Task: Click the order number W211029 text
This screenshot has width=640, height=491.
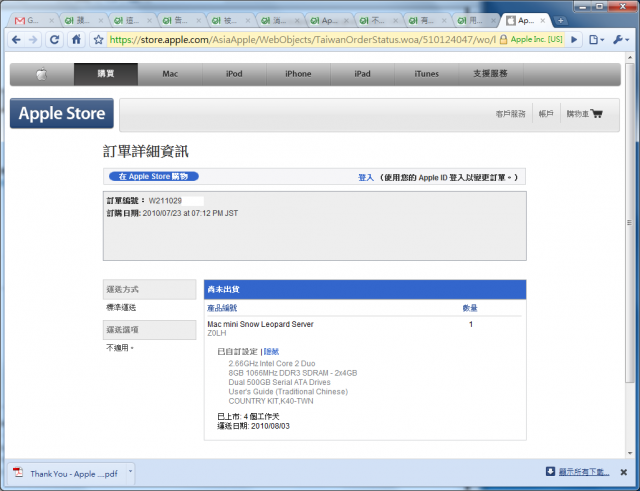Action: click(x=165, y=201)
